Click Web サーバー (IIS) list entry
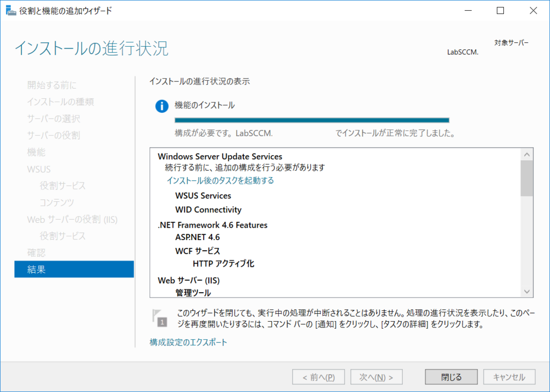Screen dimensions: 550x392 coord(189,280)
